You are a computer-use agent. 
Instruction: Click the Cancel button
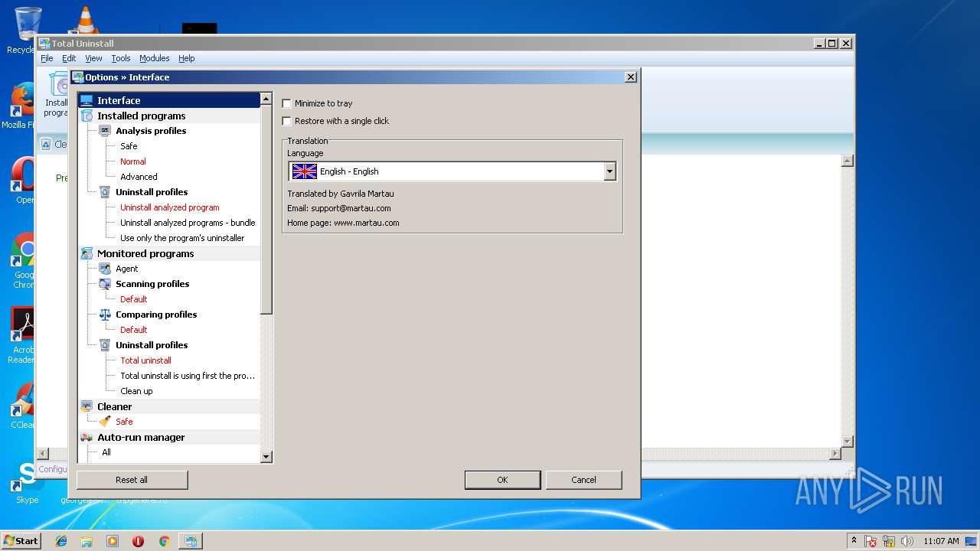[x=583, y=480]
